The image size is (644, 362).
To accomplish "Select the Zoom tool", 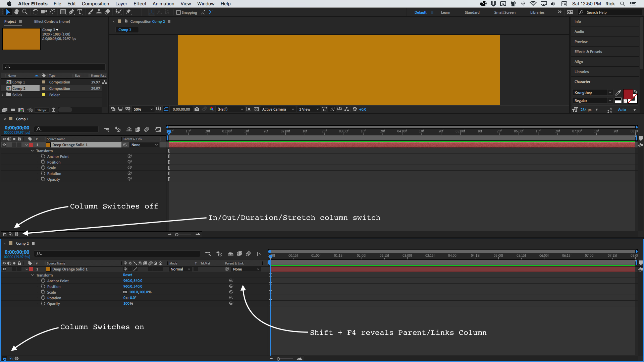I will pos(24,12).
